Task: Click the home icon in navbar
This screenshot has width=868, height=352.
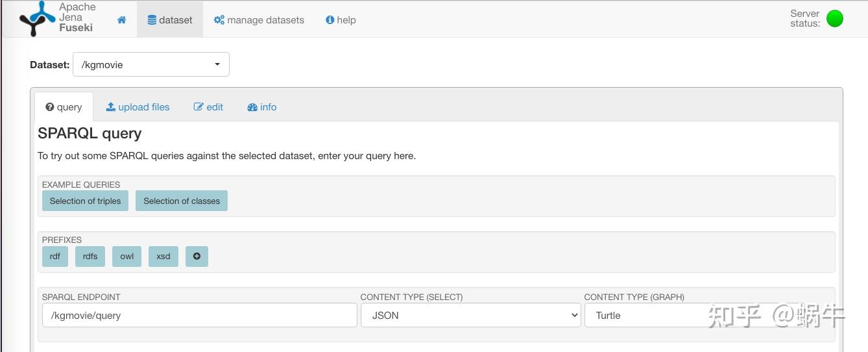Action: [x=121, y=19]
